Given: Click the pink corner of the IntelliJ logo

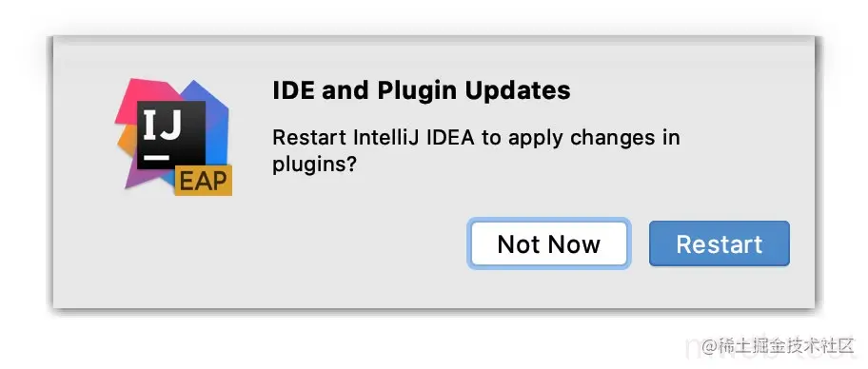Looking at the screenshot, I should (x=133, y=95).
